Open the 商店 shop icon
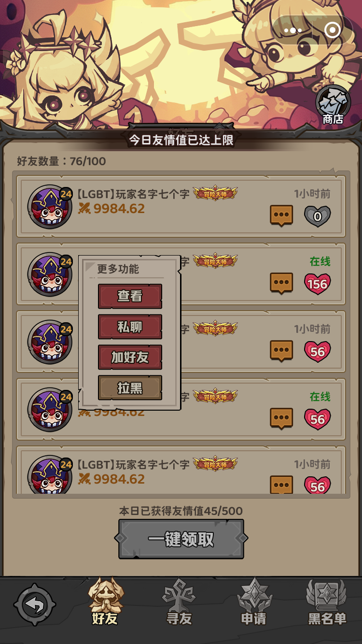Screen dimensions: 362x644 pyautogui.click(x=333, y=106)
